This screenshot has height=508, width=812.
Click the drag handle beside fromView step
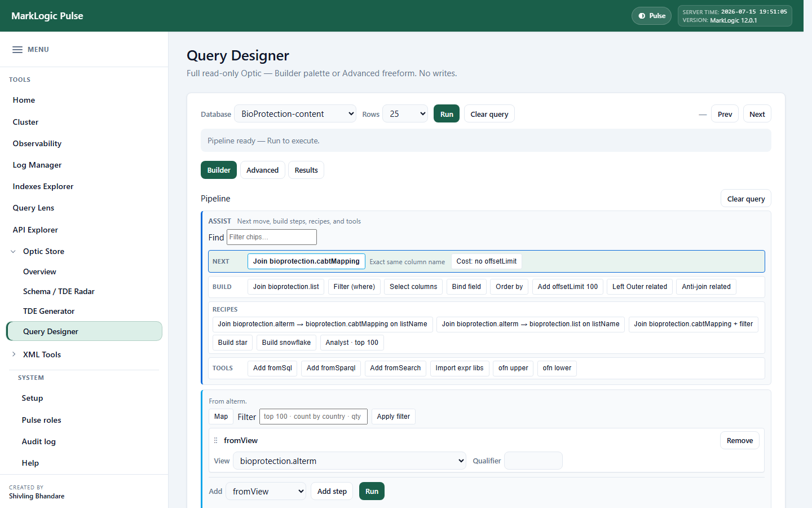(x=215, y=440)
